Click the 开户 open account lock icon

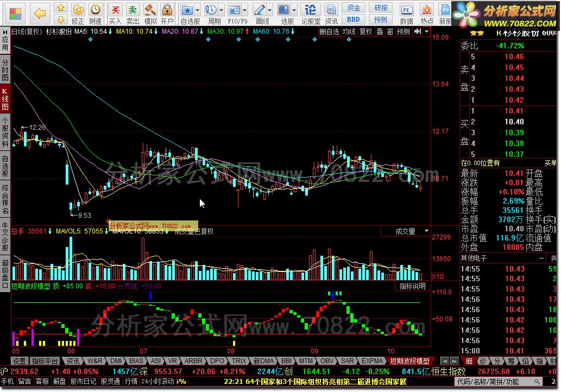[x=167, y=14]
